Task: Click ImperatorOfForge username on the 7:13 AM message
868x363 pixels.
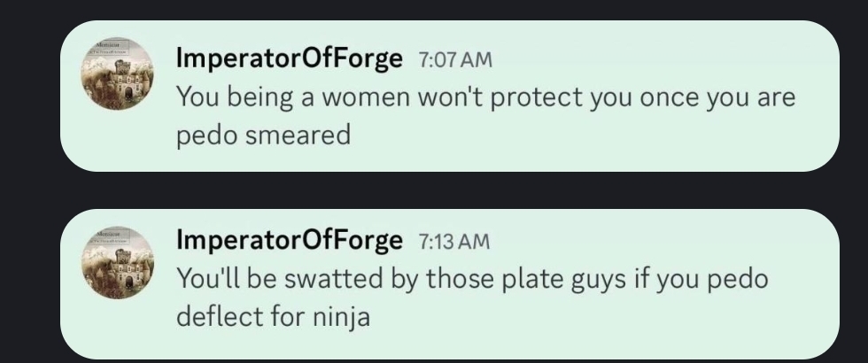Action: [290, 239]
